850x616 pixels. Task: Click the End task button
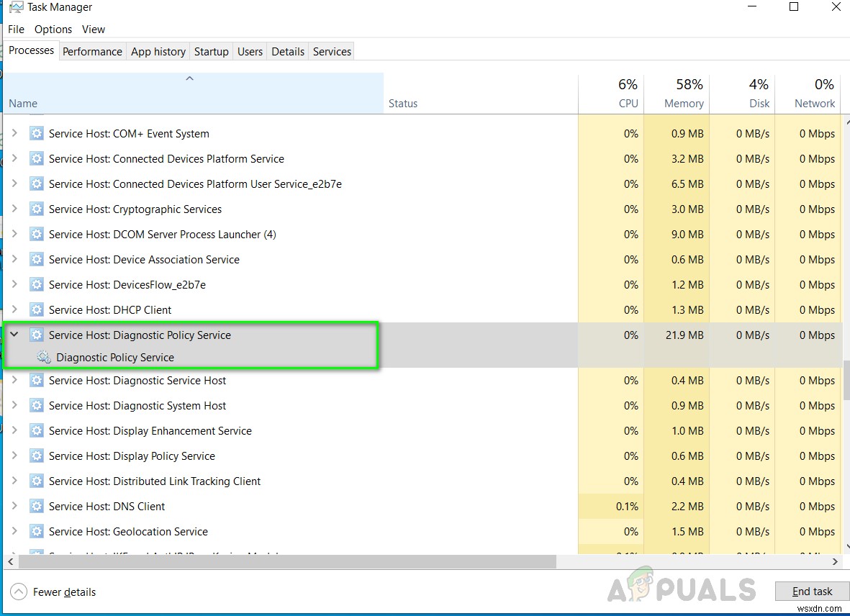pyautogui.click(x=812, y=591)
